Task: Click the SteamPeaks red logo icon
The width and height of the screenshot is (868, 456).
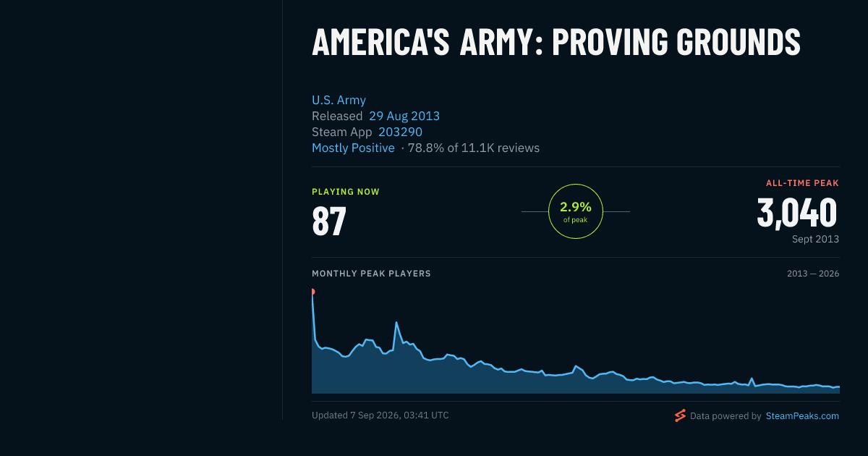Action: click(x=680, y=415)
